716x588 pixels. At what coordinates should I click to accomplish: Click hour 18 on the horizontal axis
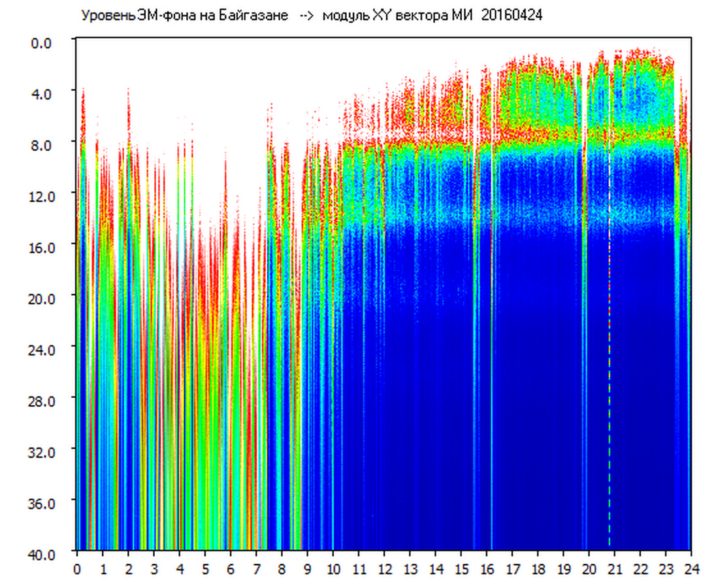537,570
